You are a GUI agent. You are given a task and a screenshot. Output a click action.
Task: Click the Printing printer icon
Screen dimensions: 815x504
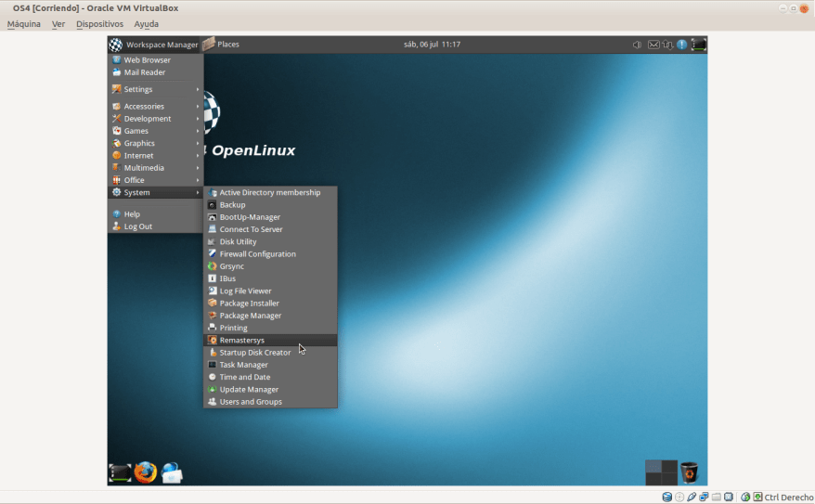tap(212, 328)
